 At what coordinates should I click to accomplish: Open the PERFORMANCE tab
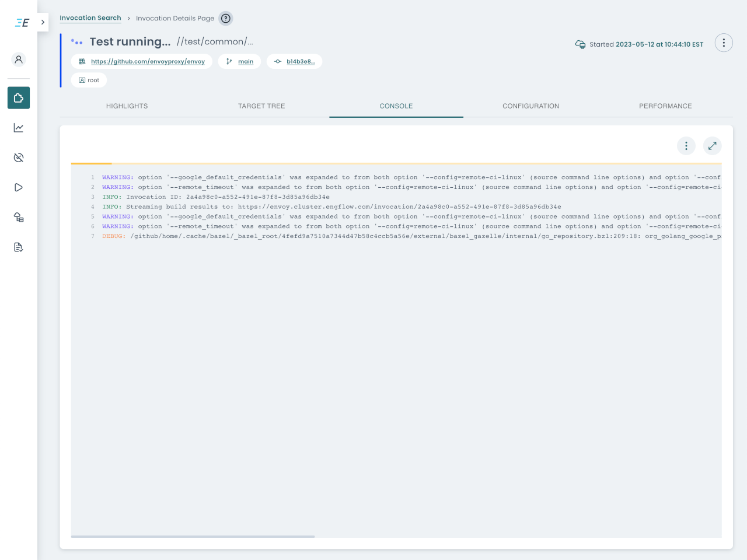click(x=665, y=106)
